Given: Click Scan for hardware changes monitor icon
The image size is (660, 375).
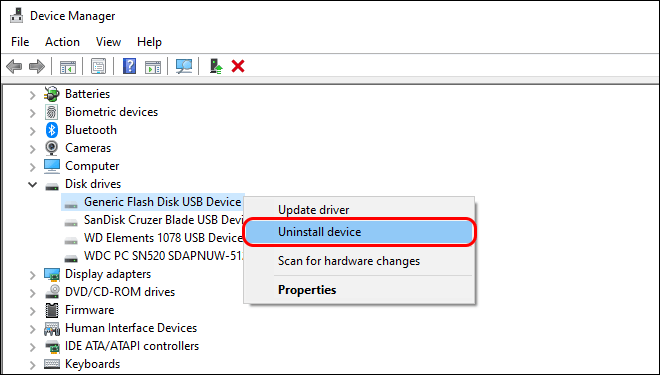Looking at the screenshot, I should pyautogui.click(x=184, y=66).
